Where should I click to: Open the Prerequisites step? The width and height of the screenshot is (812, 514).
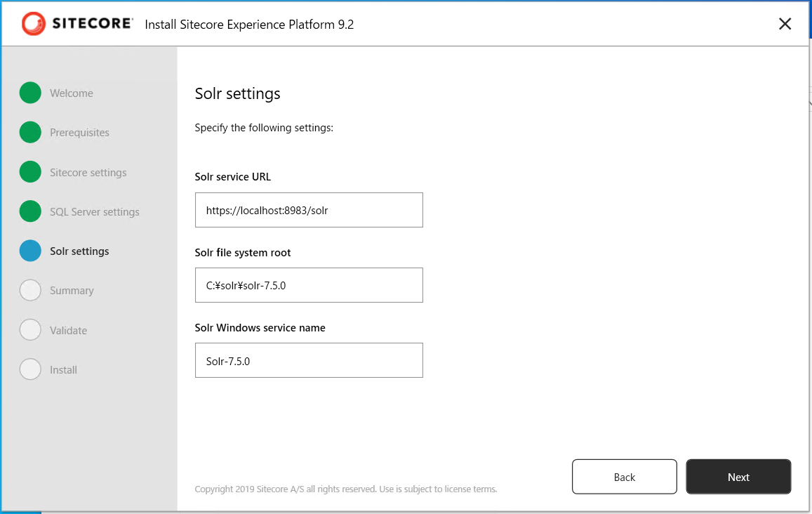click(79, 133)
